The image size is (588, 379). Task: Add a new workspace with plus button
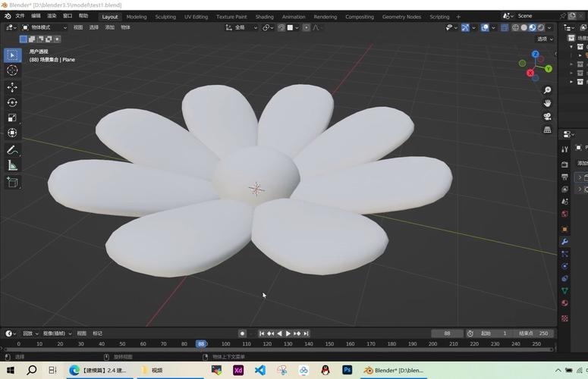click(x=458, y=17)
